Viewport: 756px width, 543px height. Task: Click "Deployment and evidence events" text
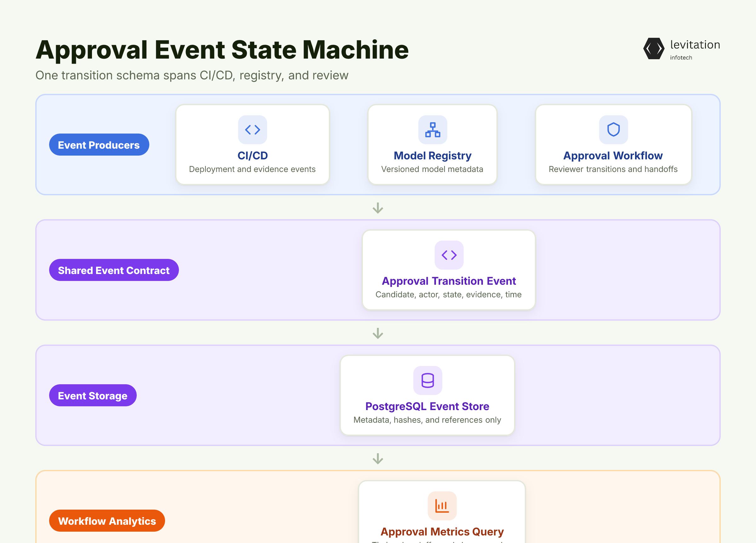pyautogui.click(x=252, y=169)
